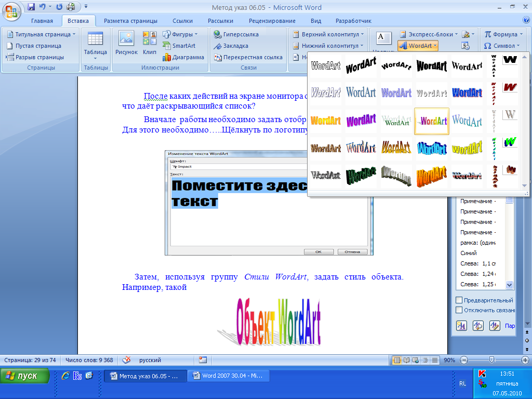Insert a chart with Диаграмма
This screenshot has height=399, width=532.
click(183, 57)
